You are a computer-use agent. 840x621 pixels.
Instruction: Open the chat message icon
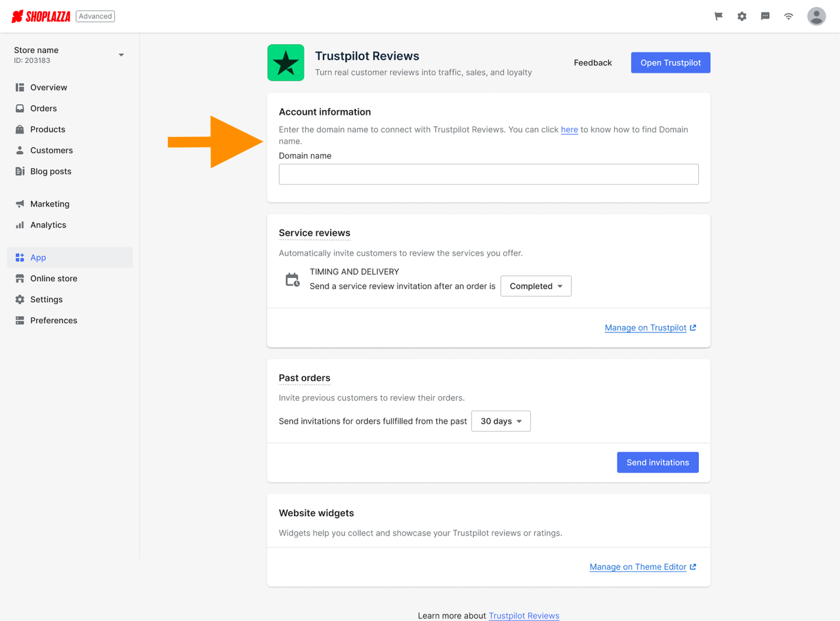click(765, 16)
